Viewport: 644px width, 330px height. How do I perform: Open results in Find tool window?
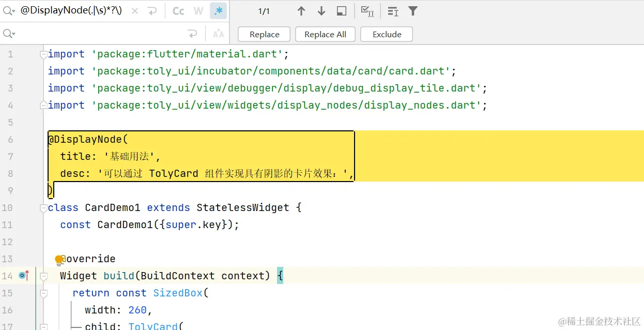coord(341,11)
